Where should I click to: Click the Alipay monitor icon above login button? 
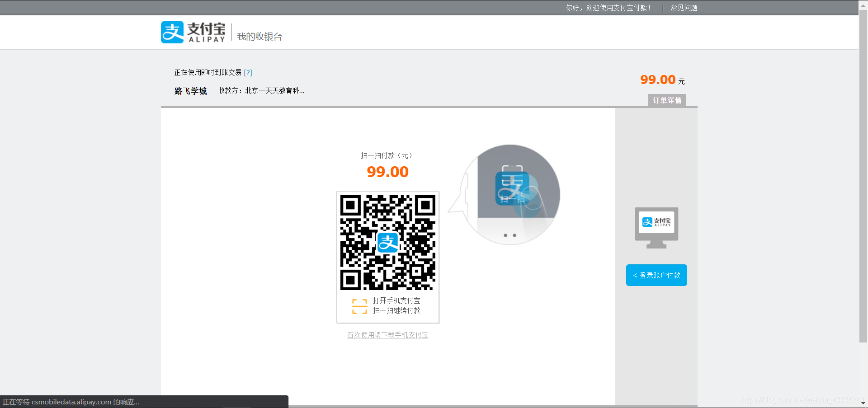(656, 228)
